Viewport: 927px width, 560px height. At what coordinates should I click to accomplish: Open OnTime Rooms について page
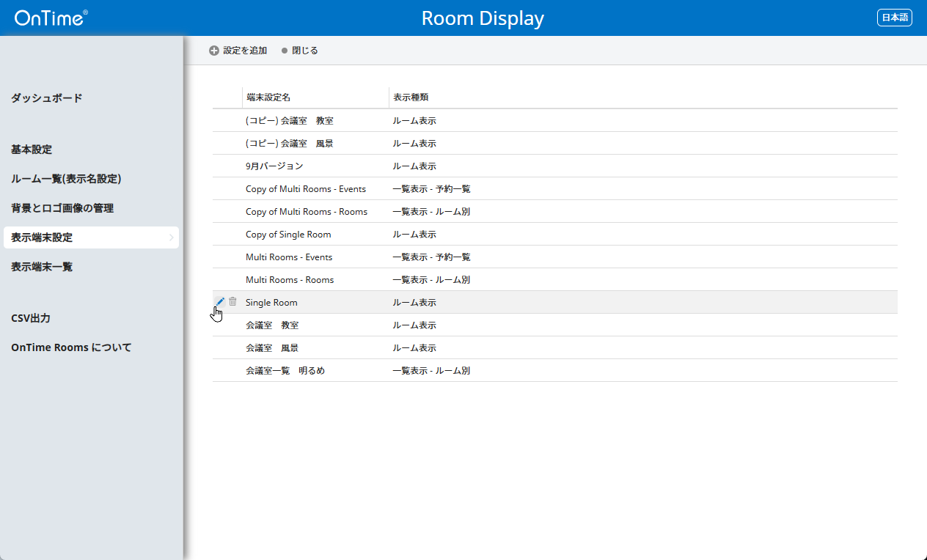pyautogui.click(x=71, y=347)
